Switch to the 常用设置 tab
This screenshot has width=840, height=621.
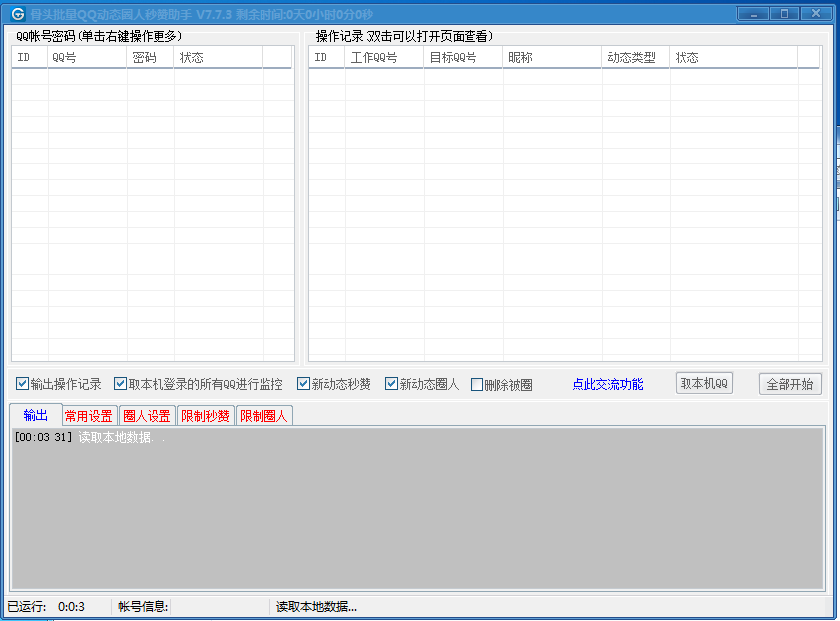coord(89,416)
